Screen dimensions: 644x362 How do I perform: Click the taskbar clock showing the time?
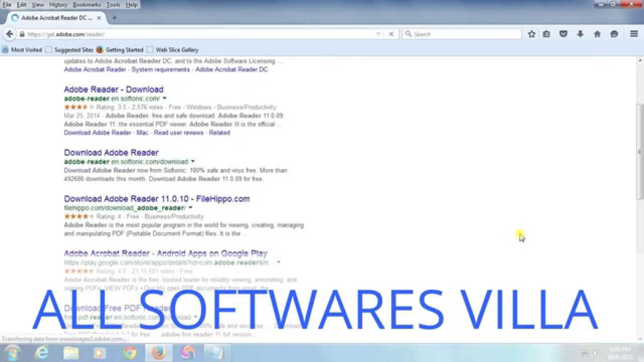pos(620,352)
